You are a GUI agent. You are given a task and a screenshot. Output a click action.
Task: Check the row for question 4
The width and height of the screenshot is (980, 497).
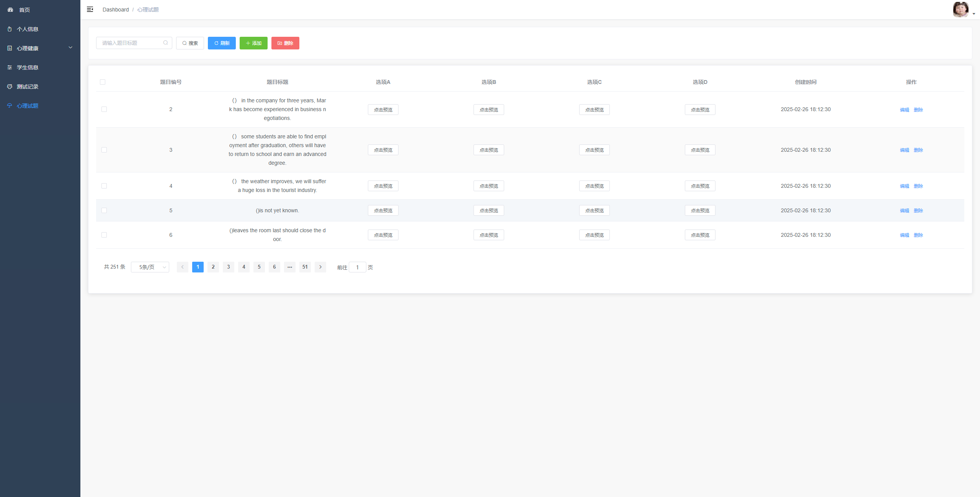pyautogui.click(x=104, y=186)
